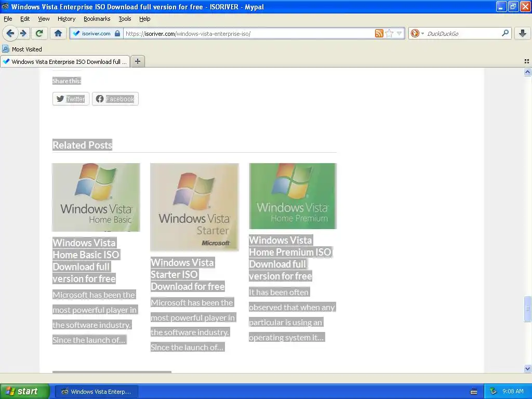Open the downloads arrow button
The height and width of the screenshot is (399, 532).
523,33
